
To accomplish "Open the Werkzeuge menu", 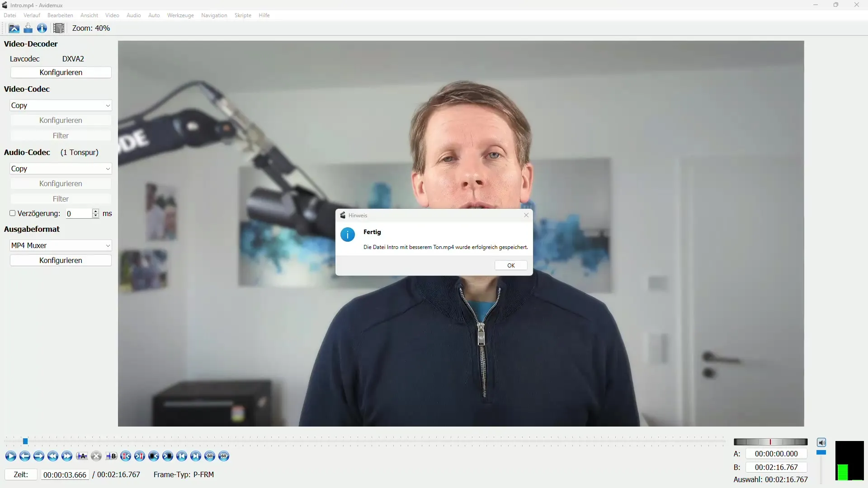I will click(x=180, y=15).
